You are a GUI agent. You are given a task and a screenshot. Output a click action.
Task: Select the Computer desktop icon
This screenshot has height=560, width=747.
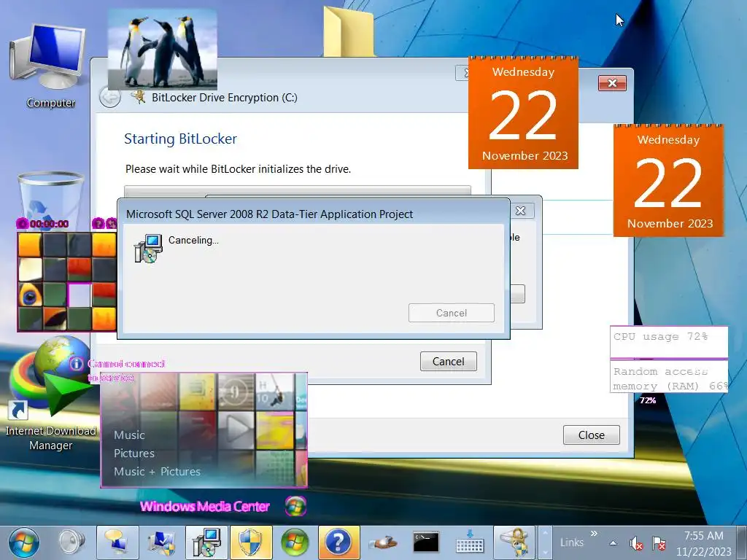50,66
